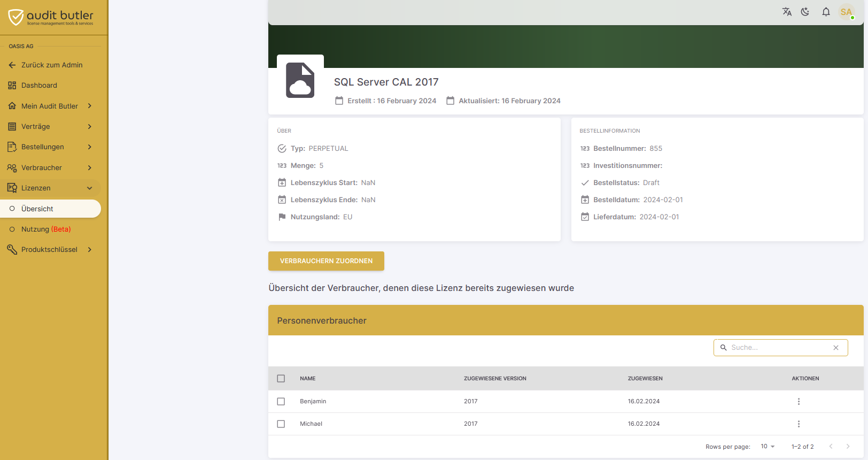Expand Verbraucher submenu chevron

tap(90, 168)
